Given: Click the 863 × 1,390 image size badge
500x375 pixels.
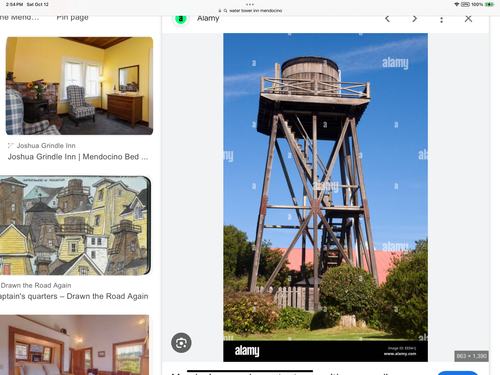Looking at the screenshot, I should point(471,356).
